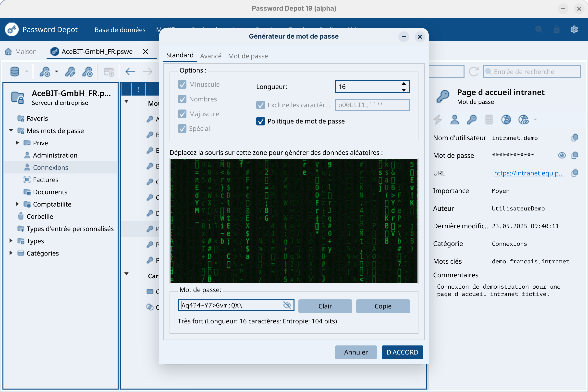The image size is (588, 392).
Task: Toggle the Nombres checkbox
Action: [x=182, y=99]
